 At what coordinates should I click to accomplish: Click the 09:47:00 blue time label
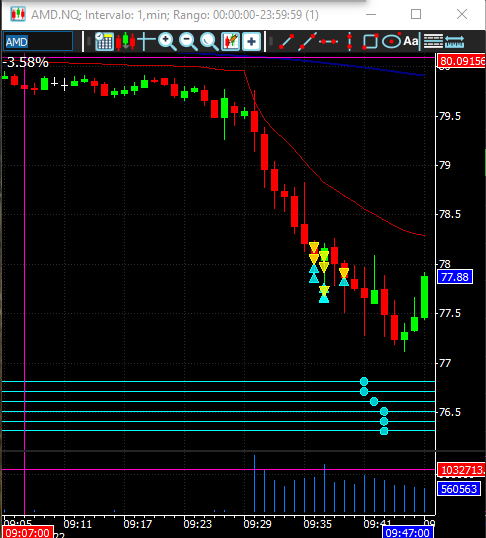[407, 533]
